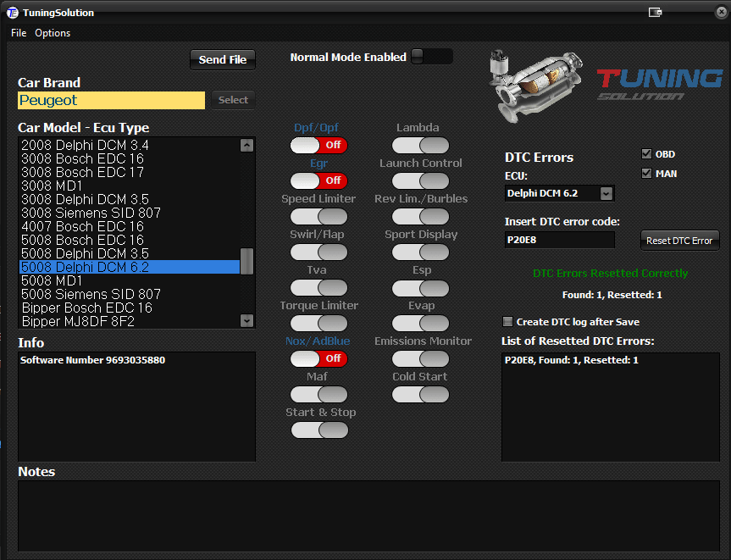Toggle the Normal Mode Enabled switch
The height and width of the screenshot is (560, 731).
432,57
